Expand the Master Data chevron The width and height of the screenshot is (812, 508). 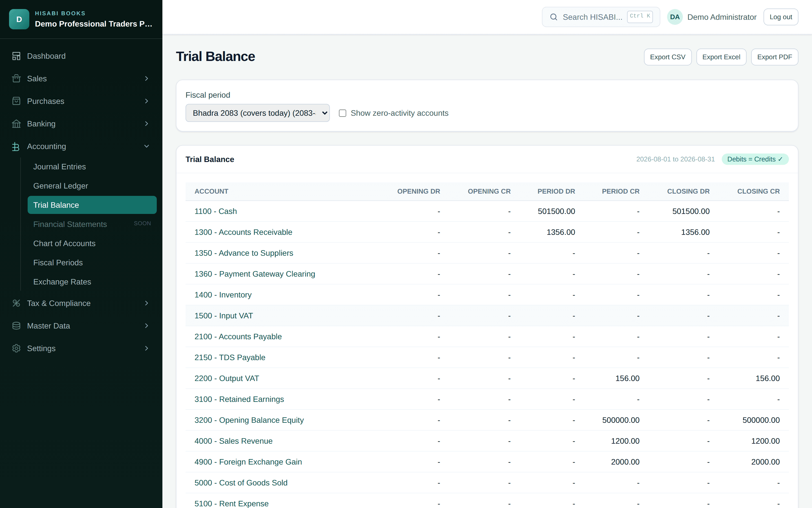pyautogui.click(x=146, y=326)
